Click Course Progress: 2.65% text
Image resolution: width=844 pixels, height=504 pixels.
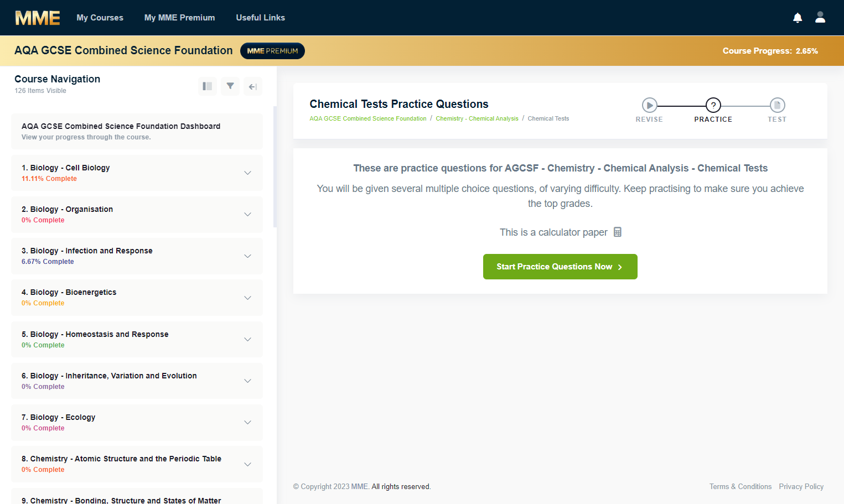[770, 51]
